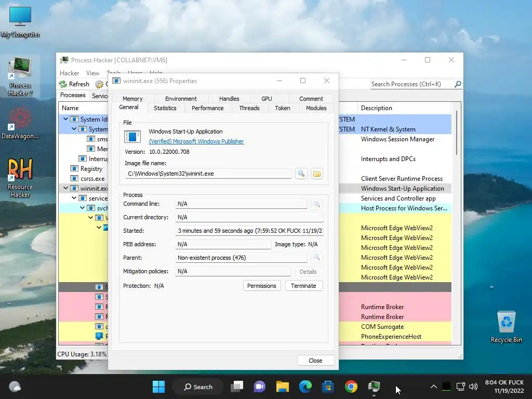This screenshot has width=532, height=399.
Task: Click the Image file name path field
Action: click(208, 174)
